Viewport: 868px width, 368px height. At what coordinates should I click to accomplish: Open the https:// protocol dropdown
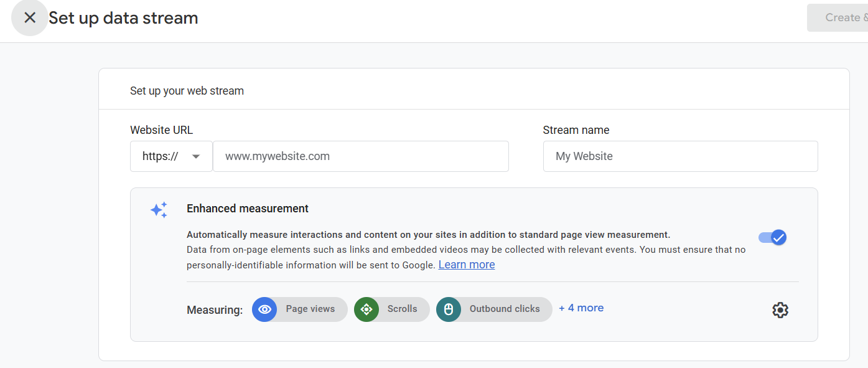click(x=171, y=156)
